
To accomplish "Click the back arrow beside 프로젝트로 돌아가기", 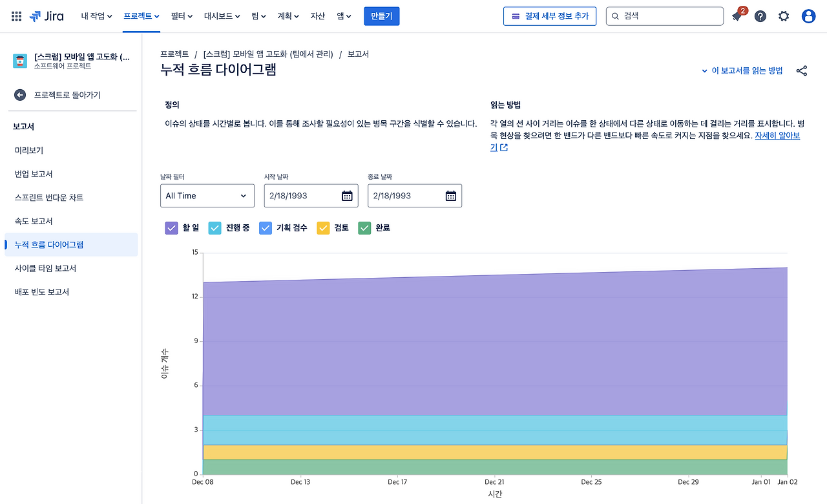I will pyautogui.click(x=19, y=94).
